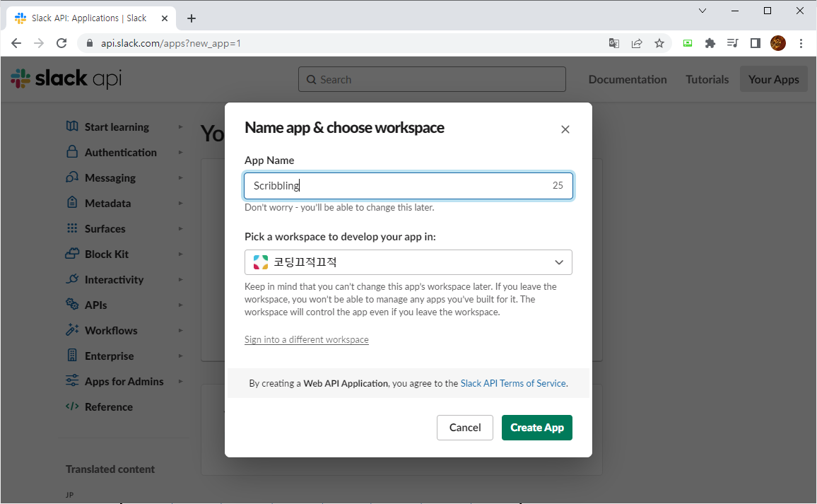Image resolution: width=817 pixels, height=504 pixels.
Task: Open Sign into a different workspace link
Action: [307, 340]
